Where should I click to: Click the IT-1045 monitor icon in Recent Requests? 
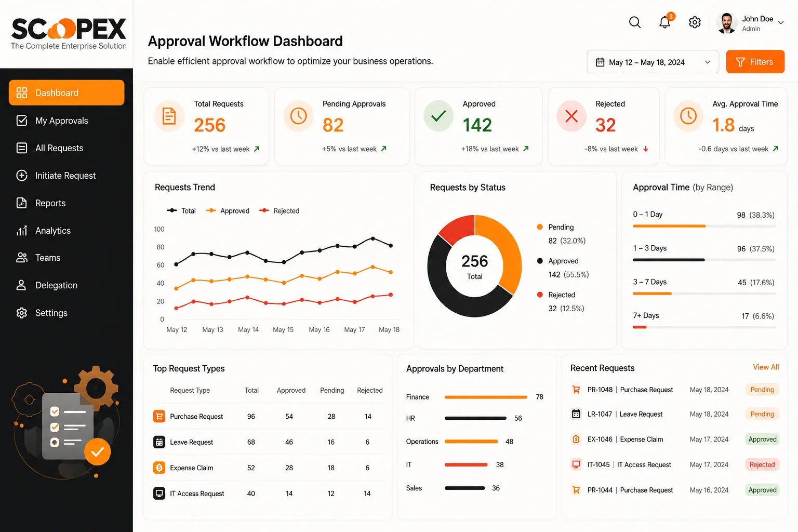[x=576, y=464]
